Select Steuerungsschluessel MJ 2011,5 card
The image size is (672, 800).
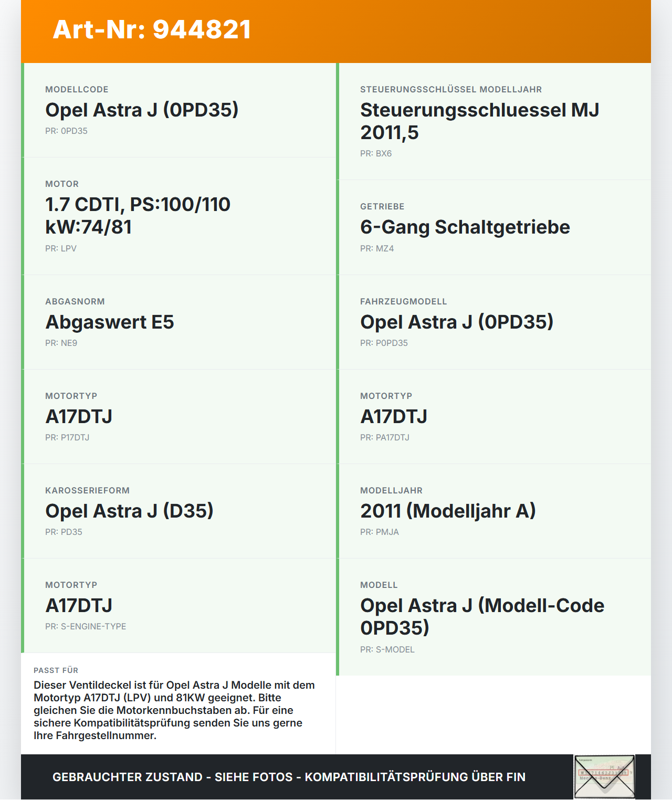pyautogui.click(x=493, y=121)
